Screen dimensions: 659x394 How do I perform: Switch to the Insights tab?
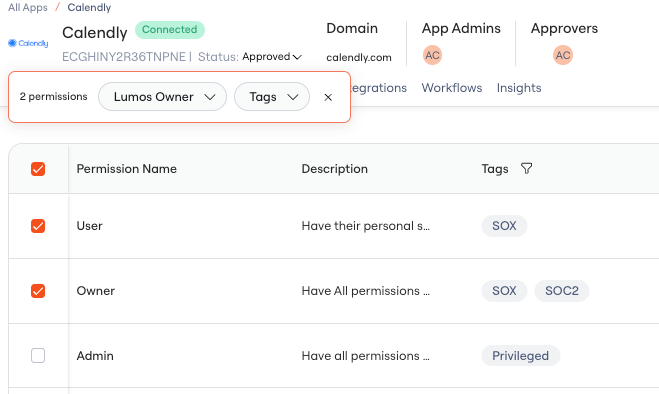[519, 88]
